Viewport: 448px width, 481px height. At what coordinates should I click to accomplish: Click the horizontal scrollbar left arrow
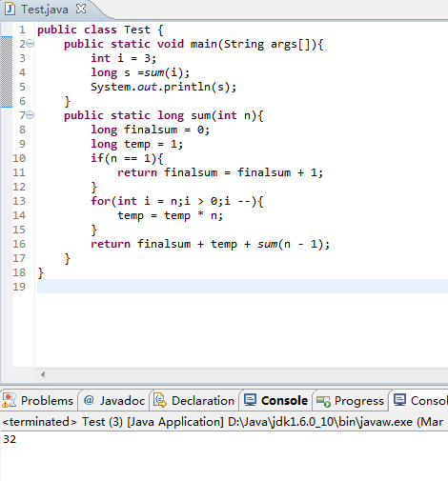pos(43,374)
